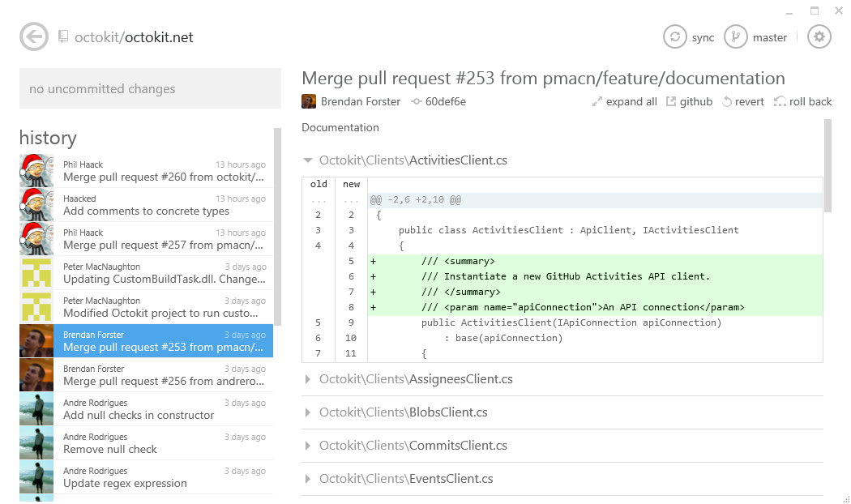Click Andre Rodrigues avatar on Remove null check
The width and height of the screenshot is (851, 504).
36,443
